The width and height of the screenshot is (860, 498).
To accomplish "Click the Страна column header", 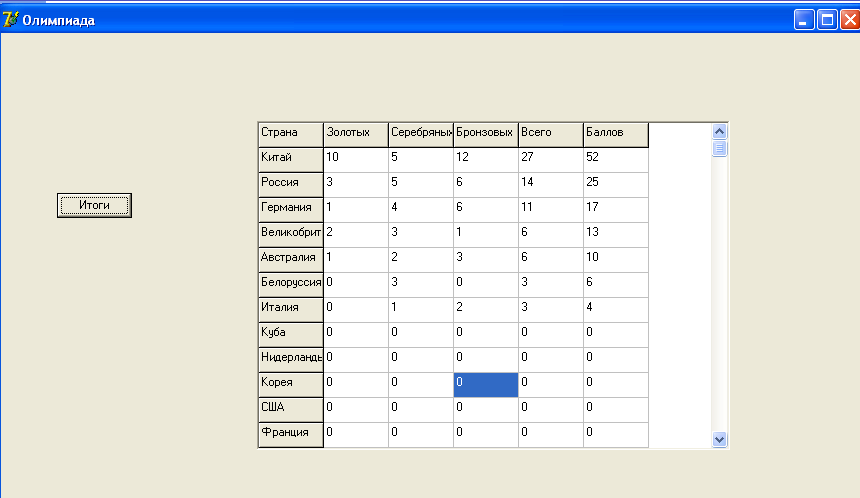I will click(291, 135).
